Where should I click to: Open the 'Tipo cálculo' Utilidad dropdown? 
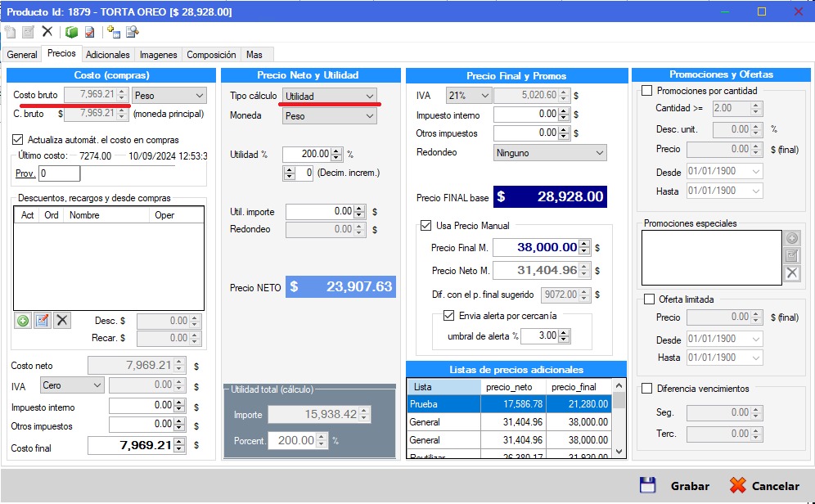(330, 97)
